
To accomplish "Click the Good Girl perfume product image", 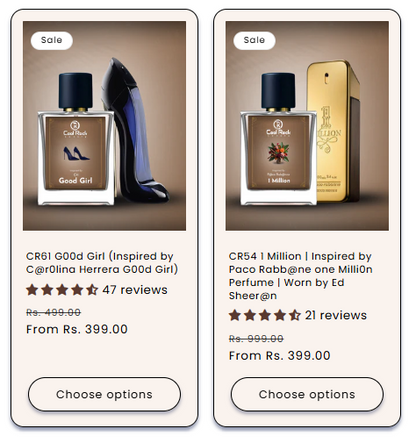I will tap(104, 126).
